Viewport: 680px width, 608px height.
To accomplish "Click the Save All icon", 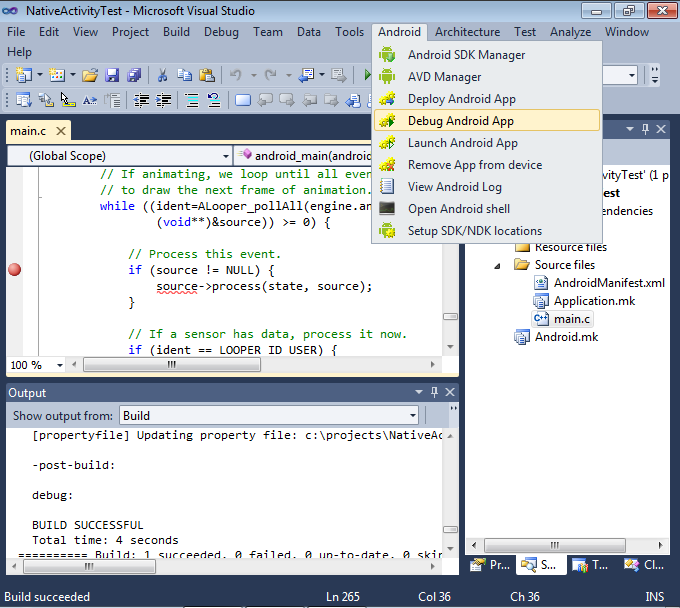I will pos(134,75).
